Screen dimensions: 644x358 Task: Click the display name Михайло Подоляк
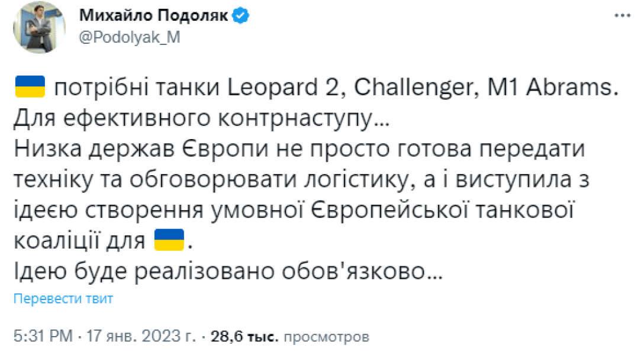tap(153, 15)
